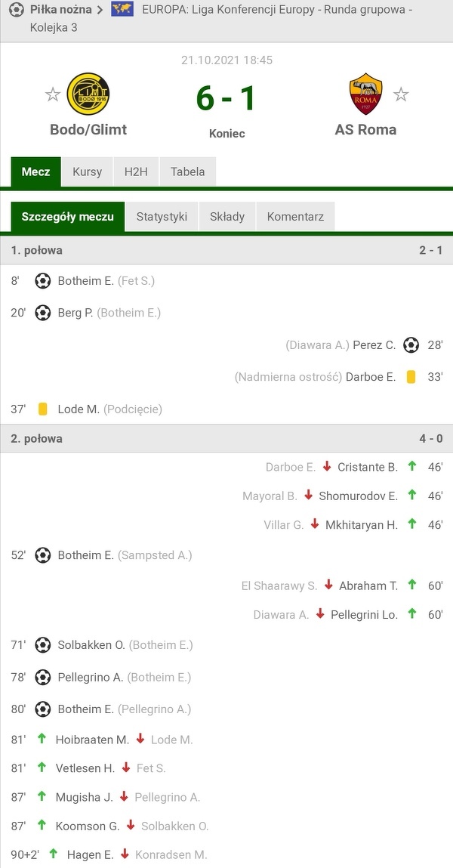
Task: Click goal ball icon at 8' Botheim
Action: (43, 281)
